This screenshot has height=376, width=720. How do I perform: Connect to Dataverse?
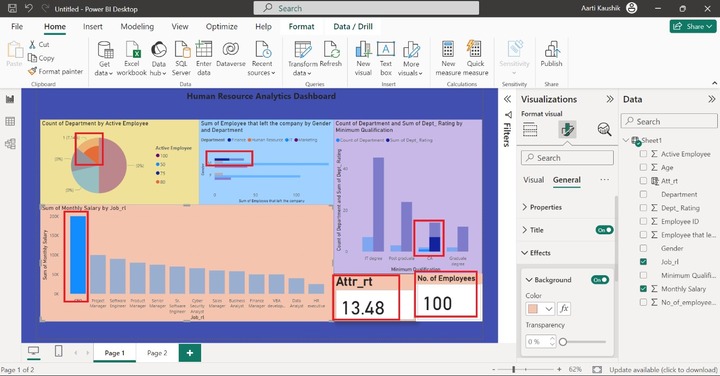click(231, 54)
